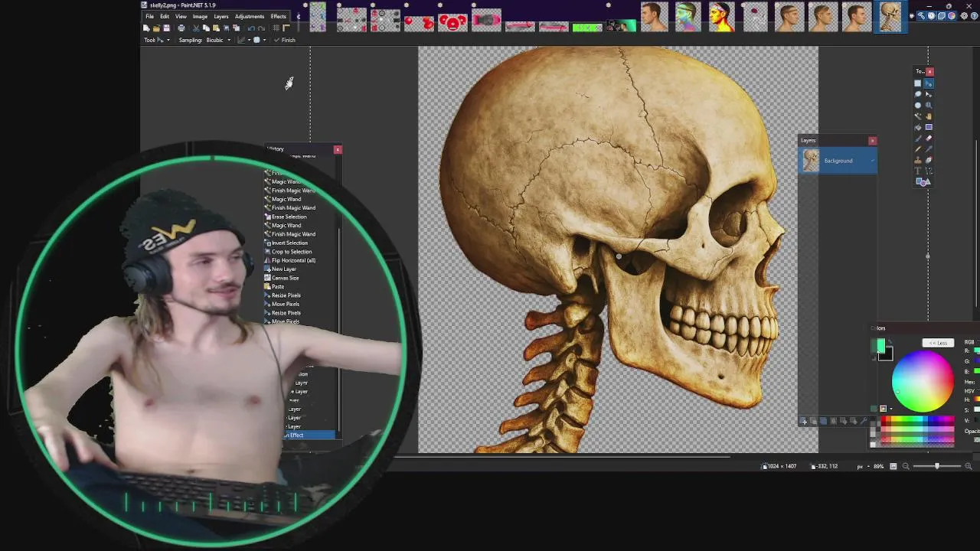Select the Magic Wand tool
Screen dimensions: 980x551
[x=917, y=116]
